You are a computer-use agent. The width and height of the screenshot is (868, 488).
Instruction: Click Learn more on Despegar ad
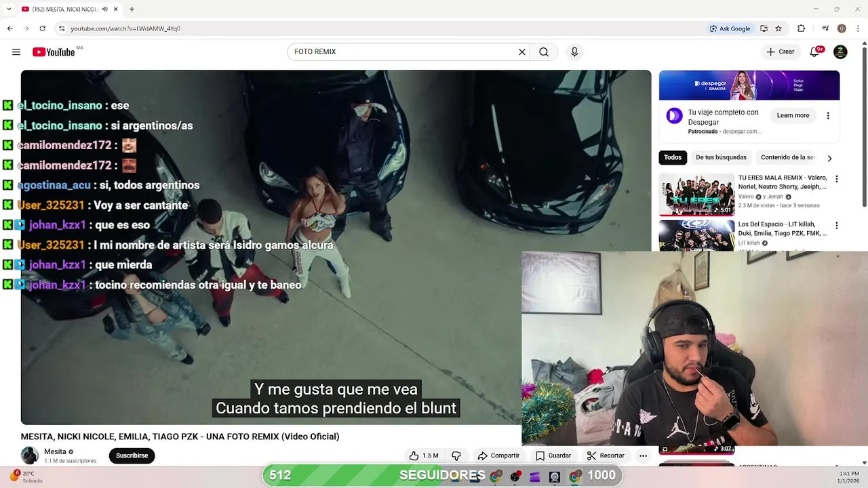(793, 115)
